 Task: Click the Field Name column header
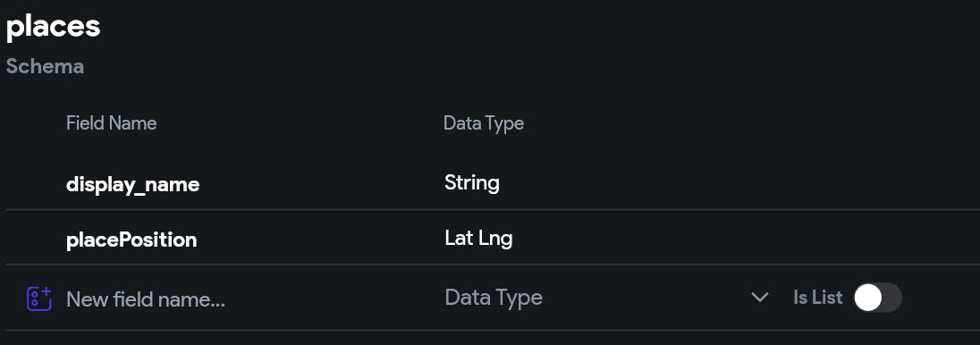click(111, 123)
